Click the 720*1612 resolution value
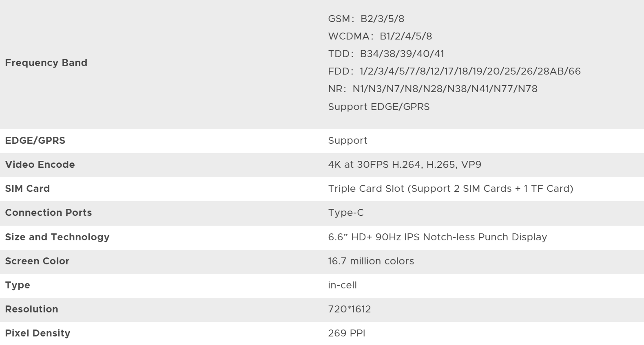Image resolution: width=644 pixels, height=345 pixels. tap(349, 309)
